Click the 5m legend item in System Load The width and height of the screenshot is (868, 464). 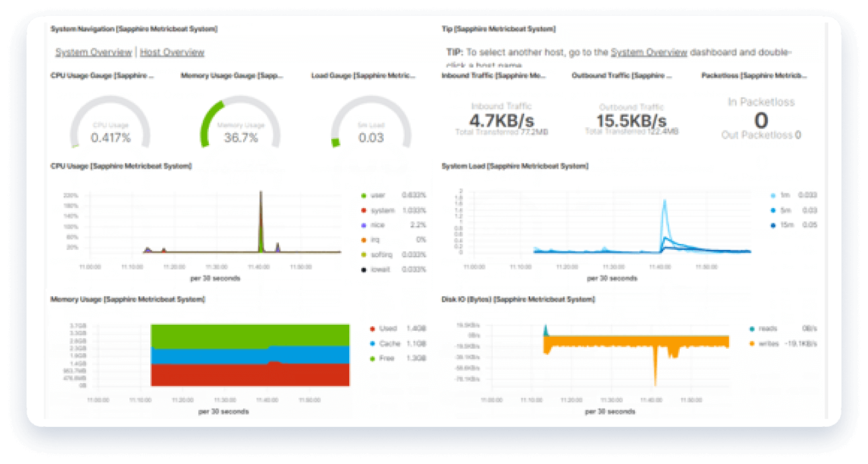tap(785, 210)
